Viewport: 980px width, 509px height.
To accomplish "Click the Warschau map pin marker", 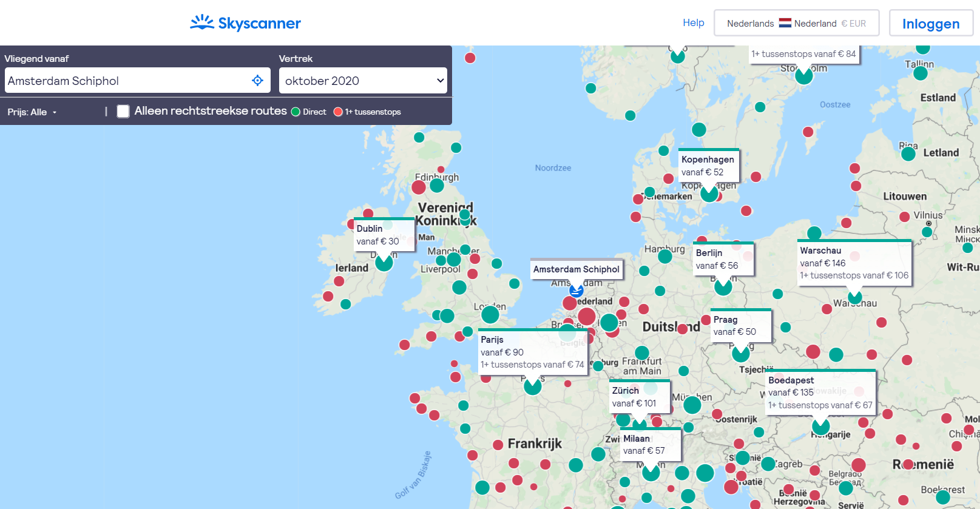I will pyautogui.click(x=854, y=297).
